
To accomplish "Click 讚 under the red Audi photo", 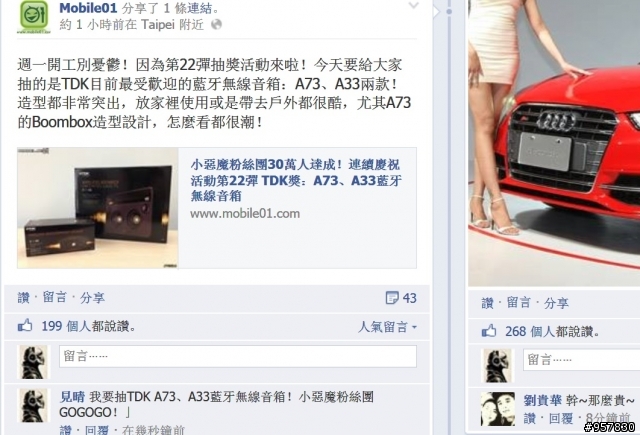I will [x=487, y=303].
